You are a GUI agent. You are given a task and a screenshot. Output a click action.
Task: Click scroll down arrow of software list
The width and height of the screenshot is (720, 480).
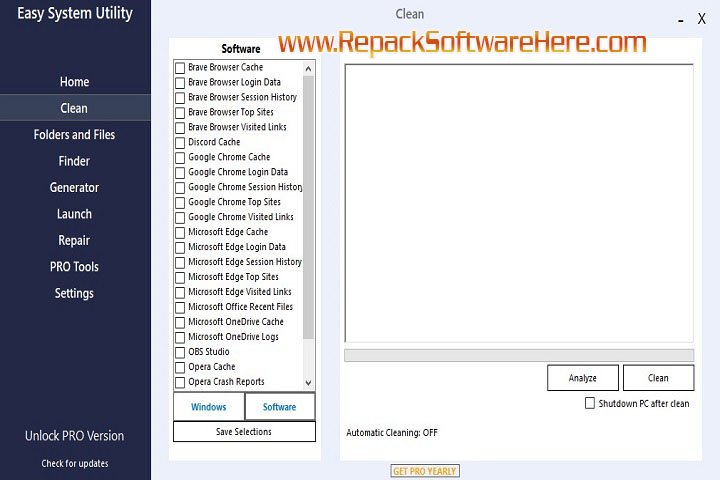coord(309,383)
